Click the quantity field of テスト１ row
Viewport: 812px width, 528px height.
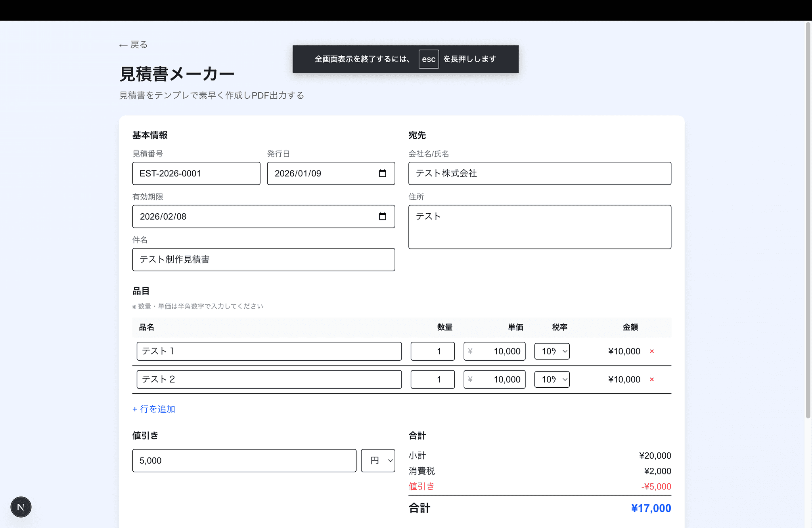point(433,351)
